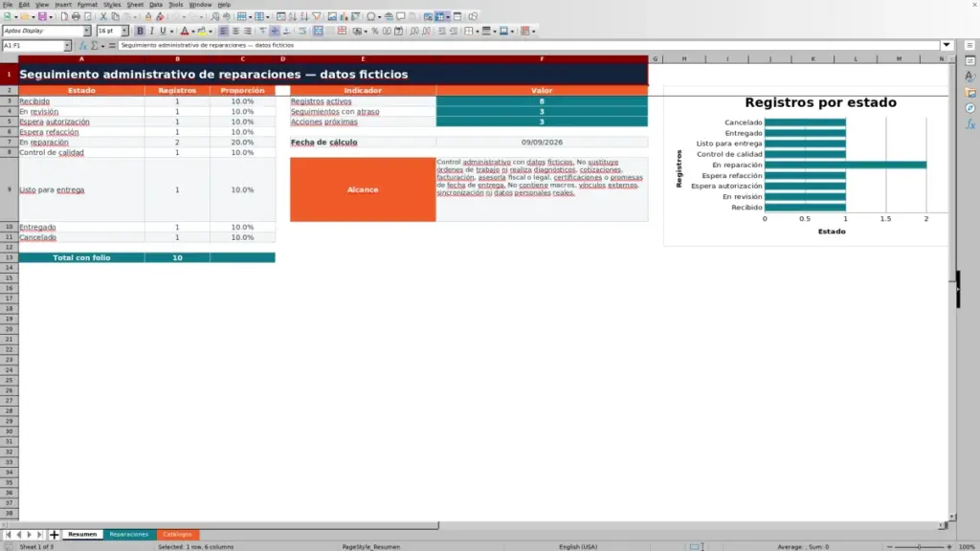This screenshot has height=551, width=980.
Task: Toggle Italic formatting
Action: (151, 32)
